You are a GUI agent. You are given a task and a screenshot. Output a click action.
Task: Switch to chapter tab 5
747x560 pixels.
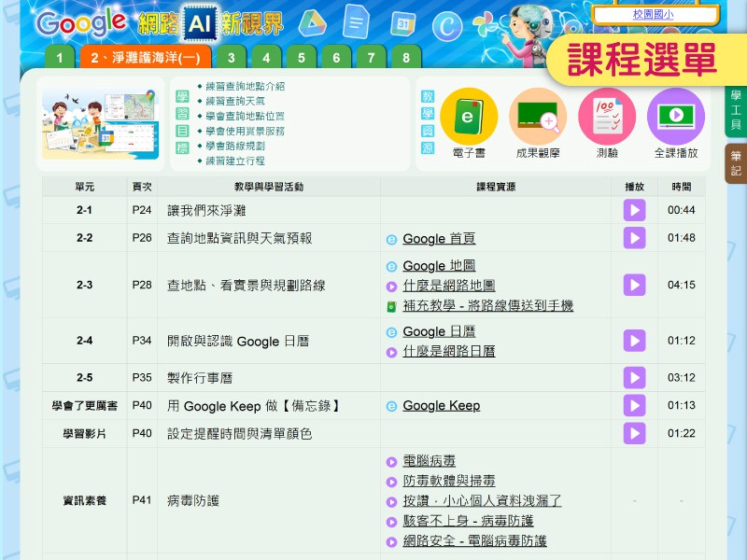pos(301,58)
